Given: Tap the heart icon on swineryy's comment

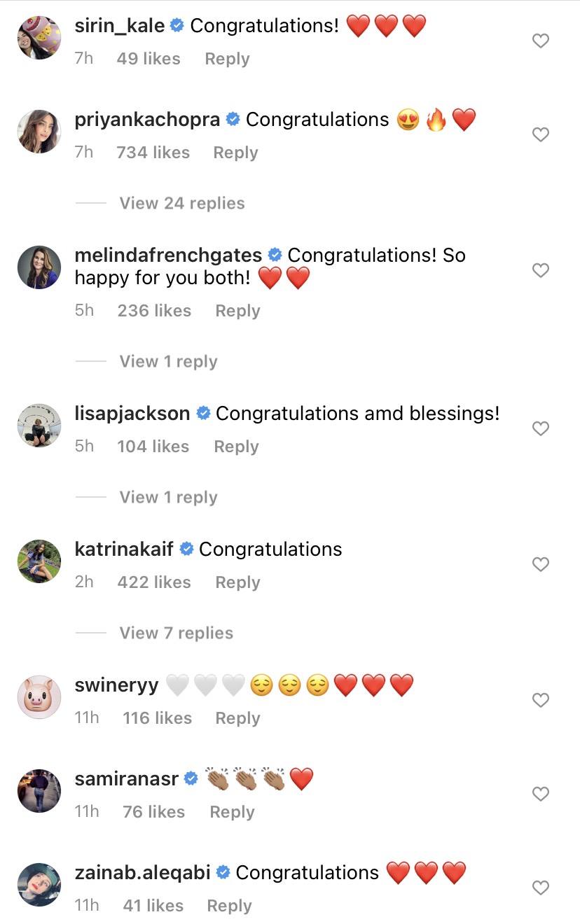Looking at the screenshot, I should pos(540,700).
